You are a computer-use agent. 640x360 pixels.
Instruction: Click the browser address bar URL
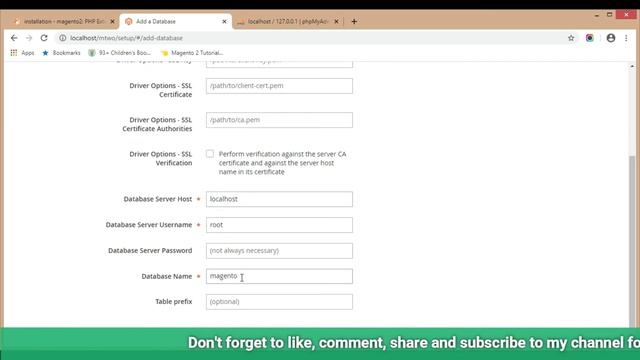(126, 38)
